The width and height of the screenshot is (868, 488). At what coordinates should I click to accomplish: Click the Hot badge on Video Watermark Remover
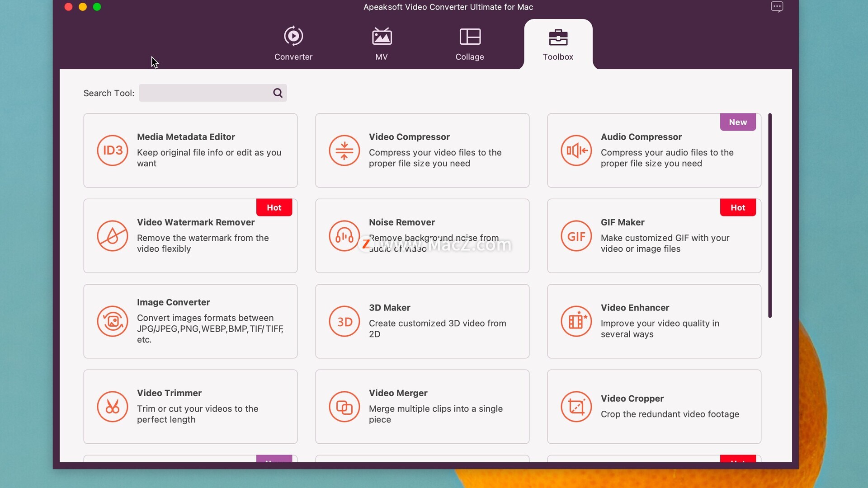pos(274,207)
